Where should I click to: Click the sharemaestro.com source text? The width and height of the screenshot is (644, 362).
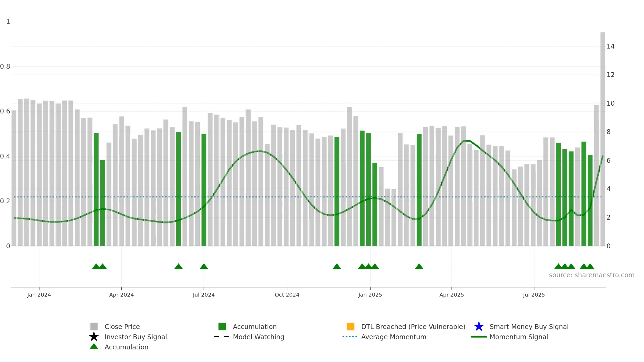coord(592,275)
